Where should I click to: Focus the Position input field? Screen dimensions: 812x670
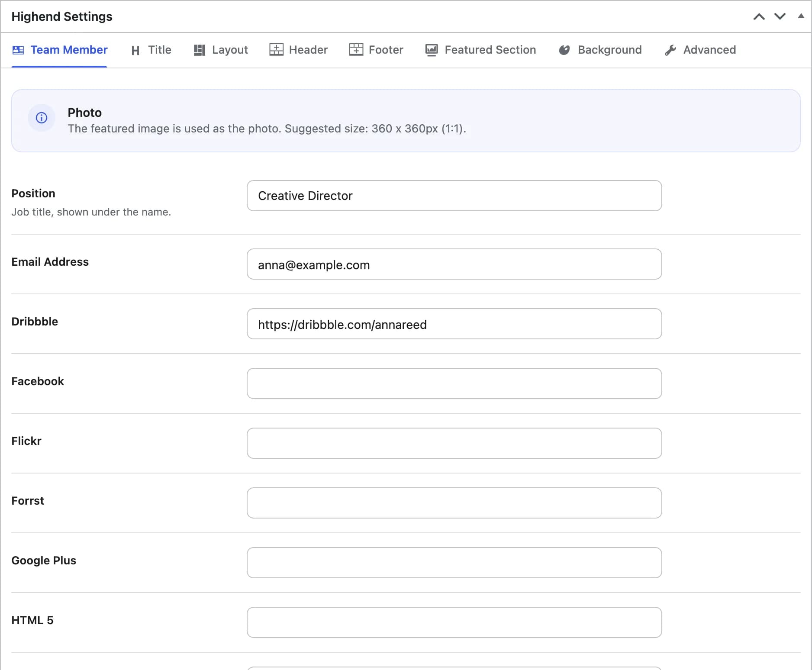pyautogui.click(x=454, y=196)
